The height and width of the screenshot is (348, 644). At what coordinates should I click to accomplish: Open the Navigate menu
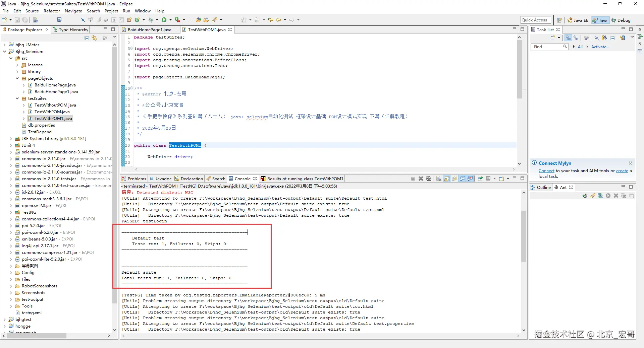(73, 11)
